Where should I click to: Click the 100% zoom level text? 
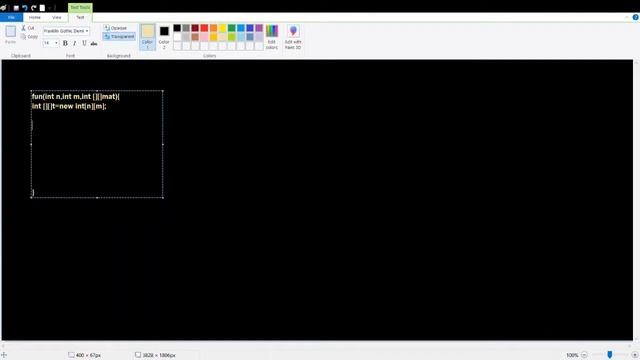pyautogui.click(x=572, y=355)
